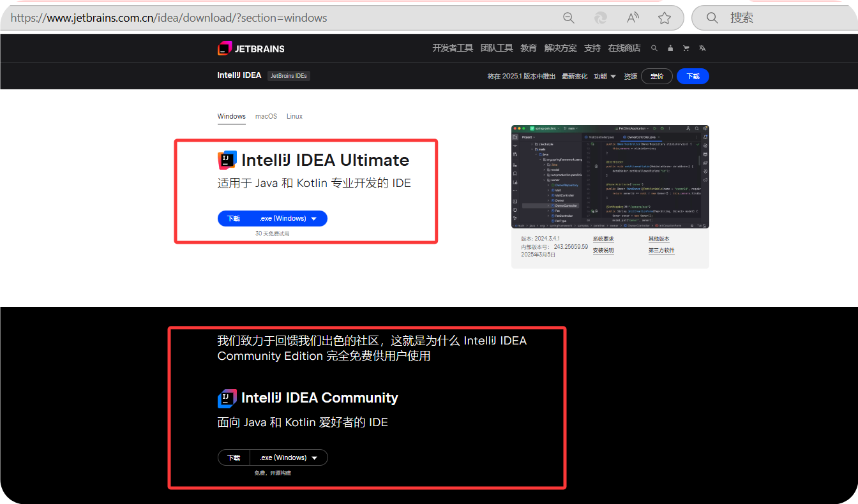Viewport: 858px width, 504px height.
Task: Open the account person icon
Action: pos(670,48)
